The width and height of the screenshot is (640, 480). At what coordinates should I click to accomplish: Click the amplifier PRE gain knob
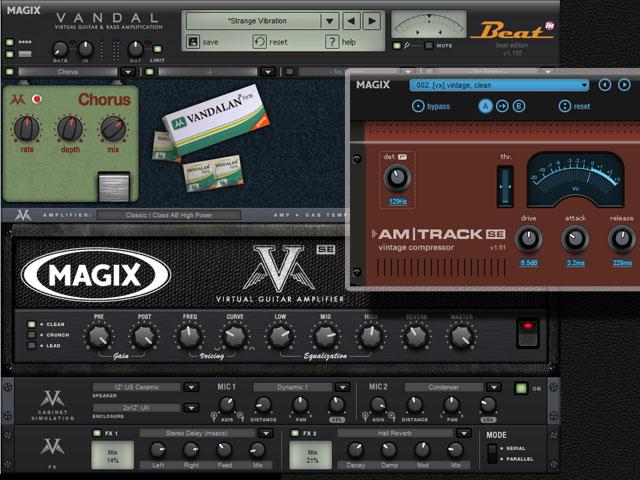99,337
